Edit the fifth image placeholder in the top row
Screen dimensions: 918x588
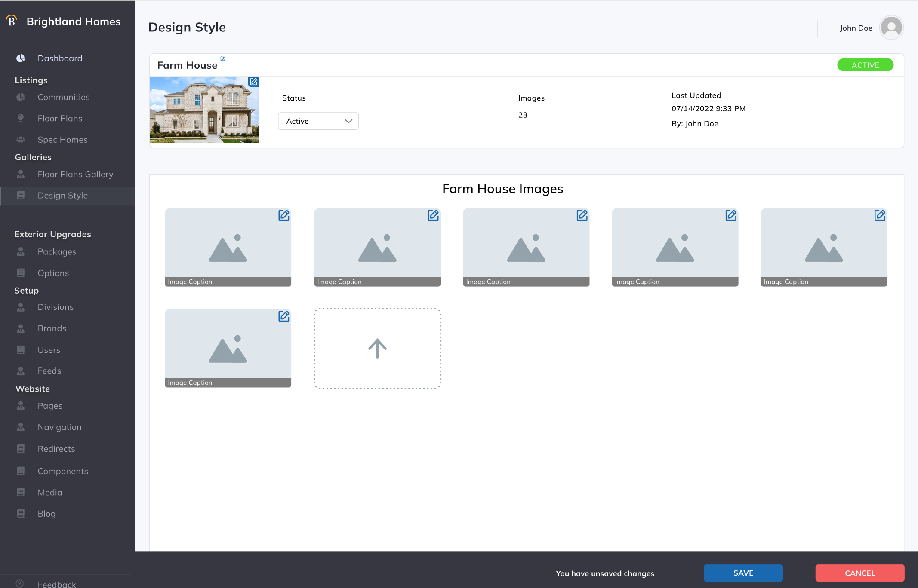[x=879, y=215]
